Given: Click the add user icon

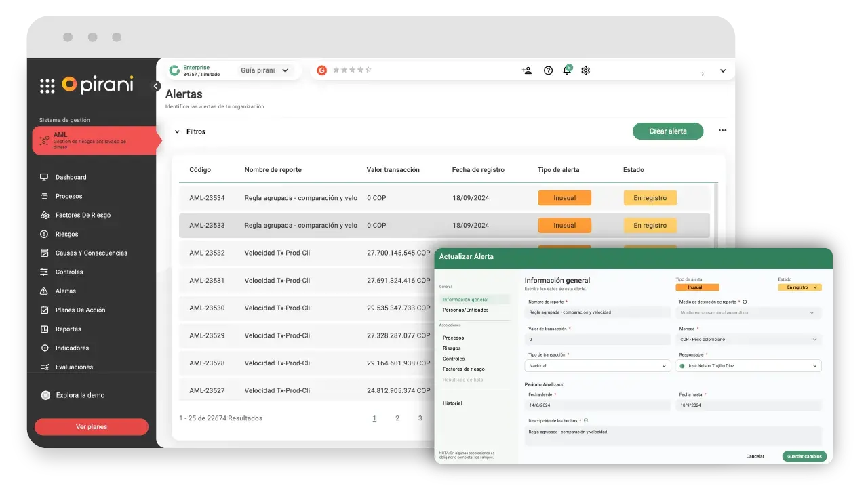Looking at the screenshot, I should [x=527, y=70].
